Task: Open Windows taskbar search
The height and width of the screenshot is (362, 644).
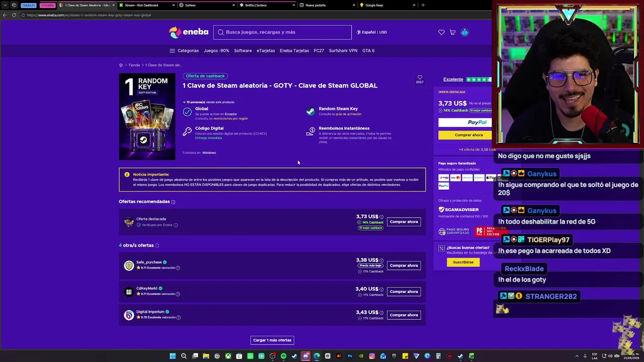Action: click(184, 356)
